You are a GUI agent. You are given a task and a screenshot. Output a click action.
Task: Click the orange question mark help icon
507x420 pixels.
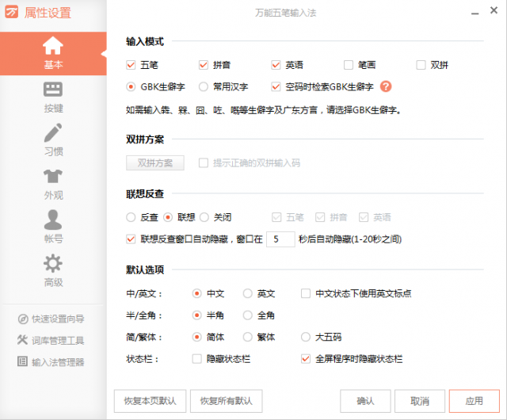click(387, 86)
